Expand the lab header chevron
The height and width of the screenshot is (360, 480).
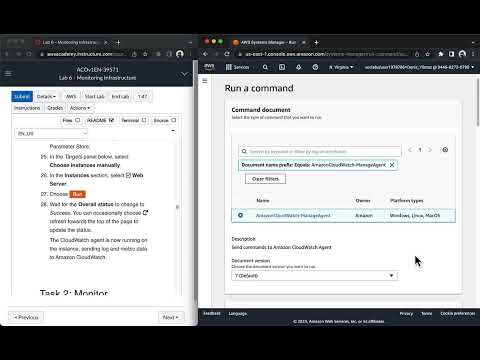pos(184,74)
